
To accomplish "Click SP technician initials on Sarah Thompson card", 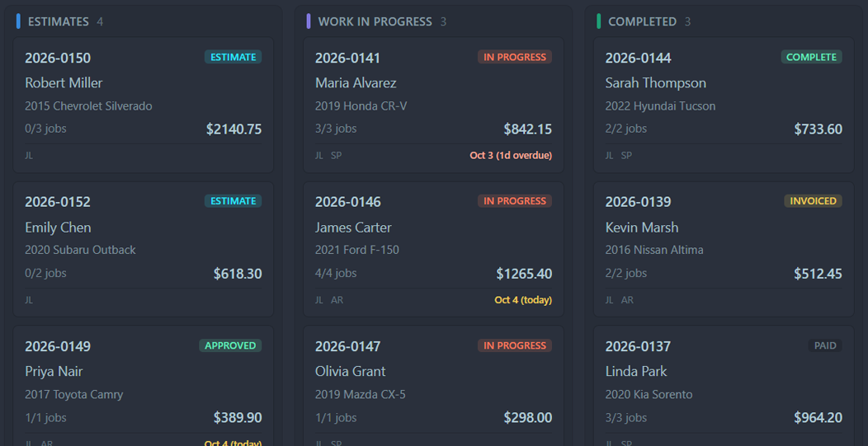I will pos(626,156).
